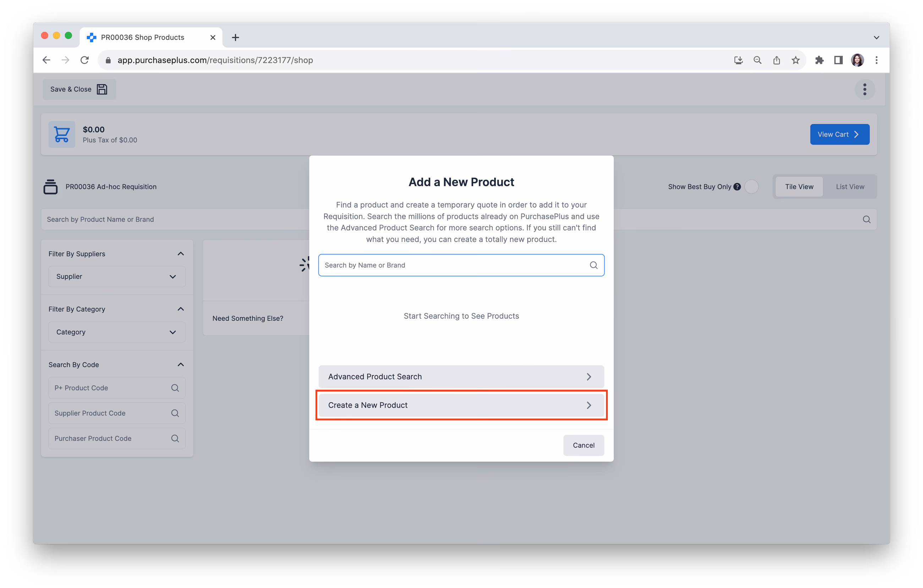
Task: Collapse the Filter By Suppliers section
Action: (181, 254)
